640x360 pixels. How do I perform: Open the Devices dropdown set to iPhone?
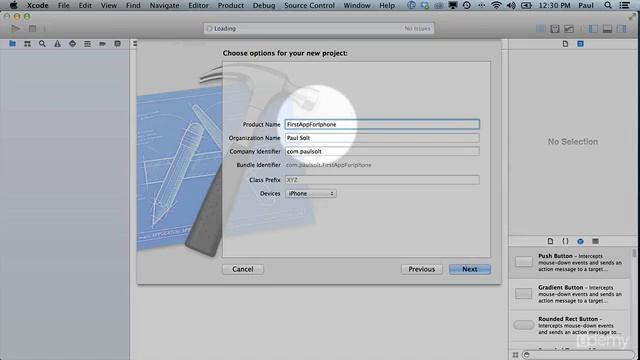tap(311, 193)
